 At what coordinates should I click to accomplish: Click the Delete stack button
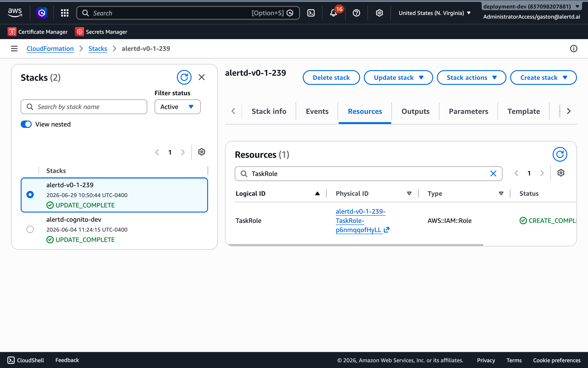pos(331,78)
